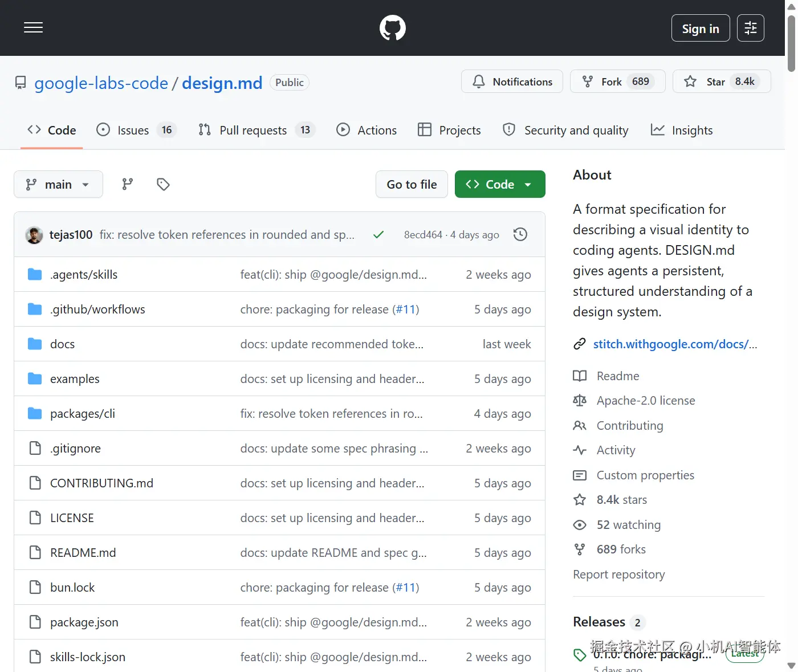The width and height of the screenshot is (798, 672).
Task: Open commit history clock icon
Action: 520,234
